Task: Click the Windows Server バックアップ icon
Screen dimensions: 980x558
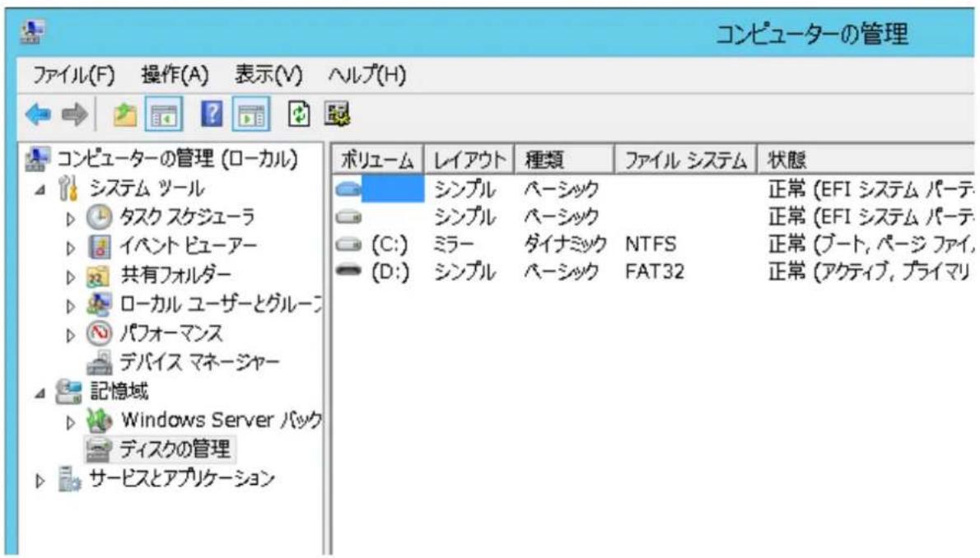Action: coord(99,421)
